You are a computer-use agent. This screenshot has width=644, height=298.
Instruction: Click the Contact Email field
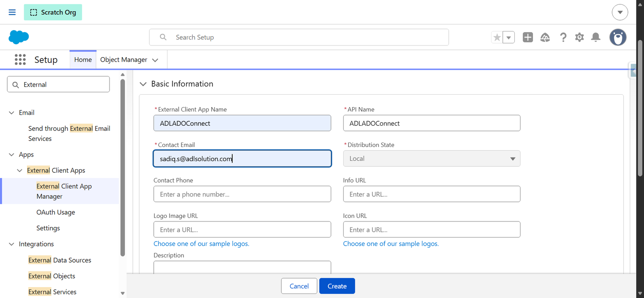pyautogui.click(x=242, y=159)
